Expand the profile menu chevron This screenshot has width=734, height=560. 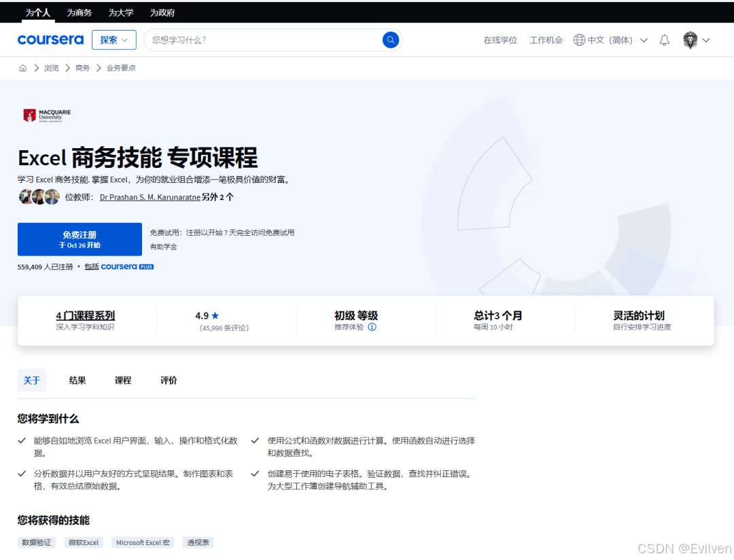[x=706, y=40]
